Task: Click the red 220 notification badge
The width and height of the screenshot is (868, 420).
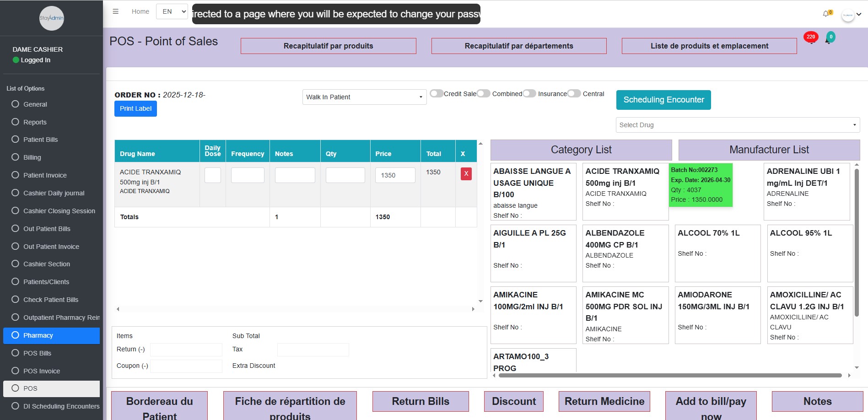Action: (810, 37)
